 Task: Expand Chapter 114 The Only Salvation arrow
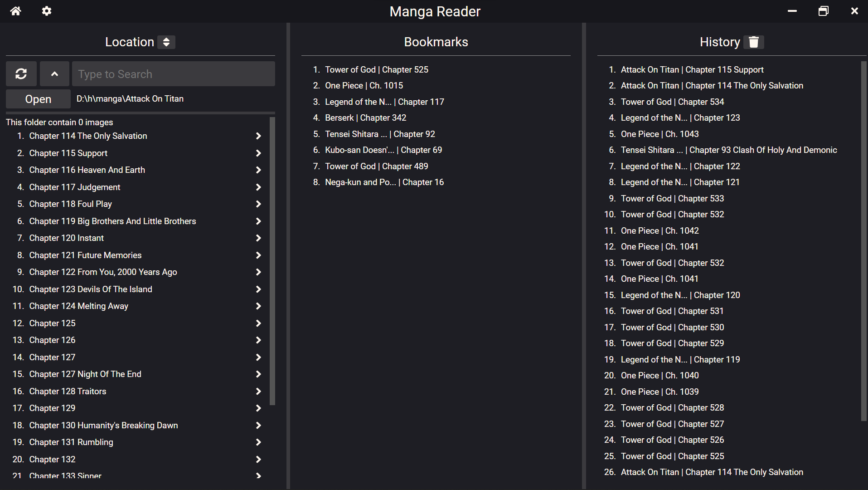tap(258, 136)
